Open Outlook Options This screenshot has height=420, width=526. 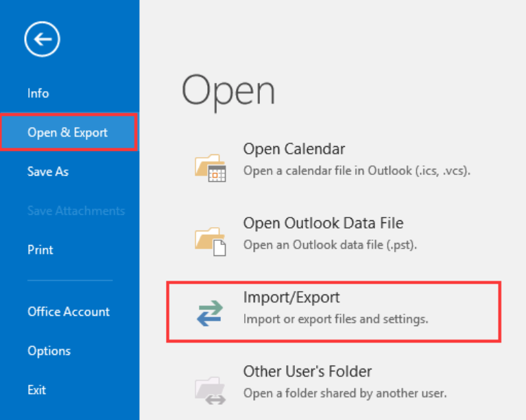49,351
